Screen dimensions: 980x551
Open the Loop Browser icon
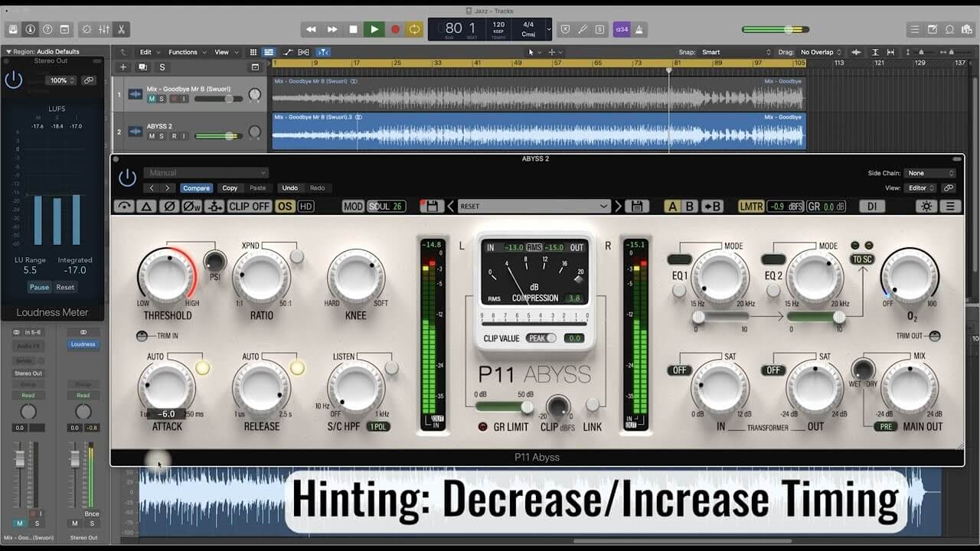950,30
